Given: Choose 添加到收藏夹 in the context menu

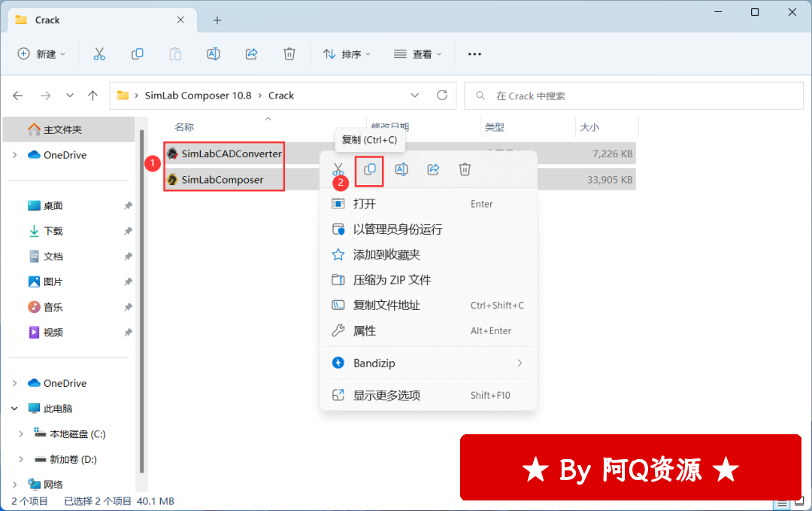Looking at the screenshot, I should tap(429, 254).
